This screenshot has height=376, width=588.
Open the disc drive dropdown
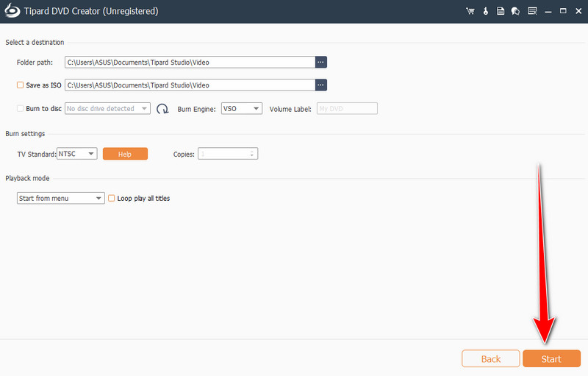tap(107, 108)
